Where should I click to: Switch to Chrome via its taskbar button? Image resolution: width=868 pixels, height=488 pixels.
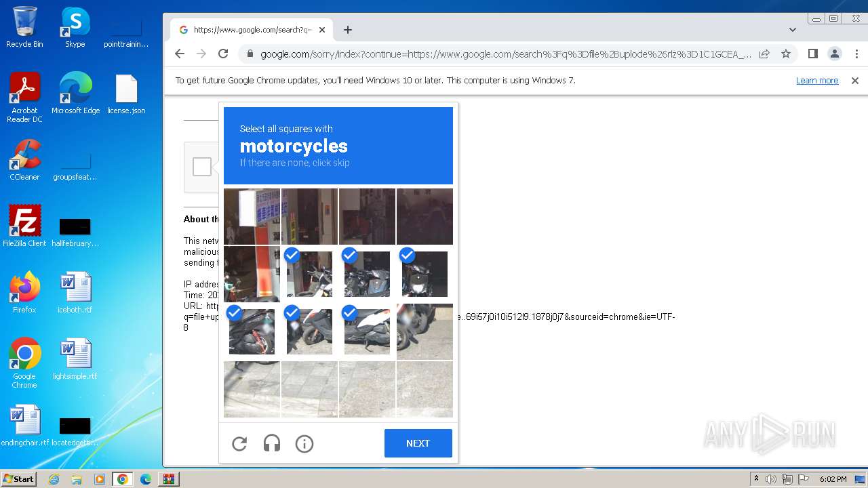(123, 479)
